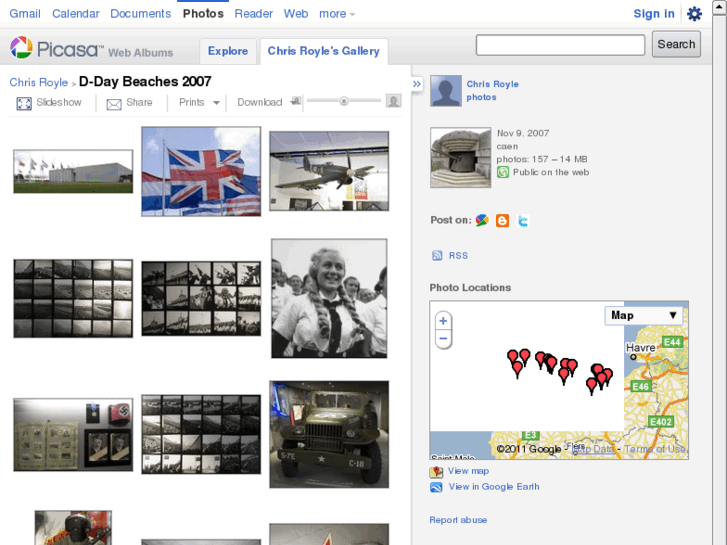Click the large thumbnail size icon
The image size is (727, 545).
coord(393,101)
